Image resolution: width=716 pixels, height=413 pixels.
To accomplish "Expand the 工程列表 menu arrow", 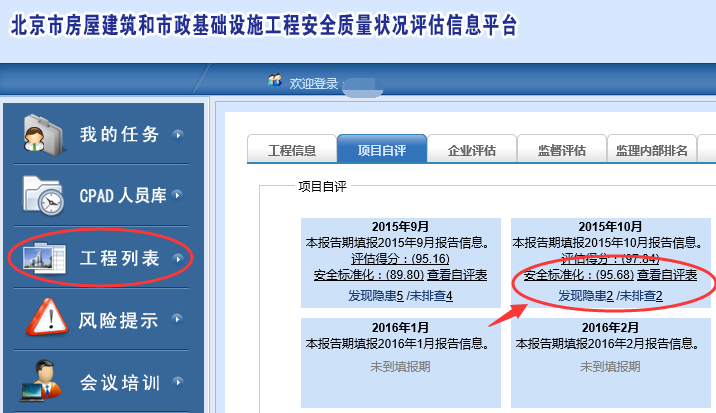I will tap(178, 259).
